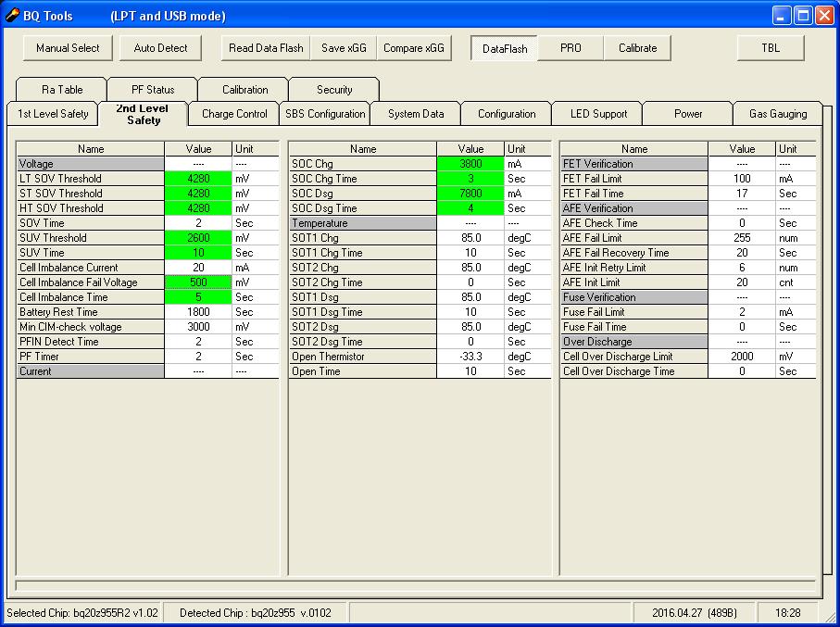840x627 pixels.
Task: Open the LED Support tab
Action: coord(598,114)
